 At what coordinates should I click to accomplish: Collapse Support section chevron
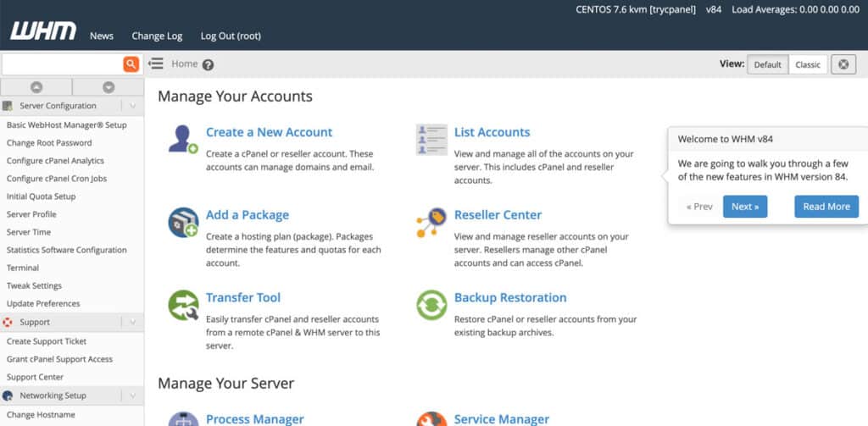(132, 322)
